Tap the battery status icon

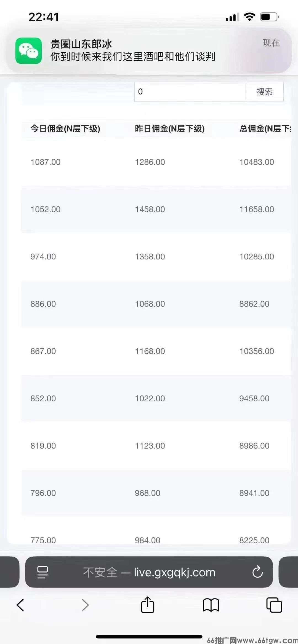pyautogui.click(x=270, y=17)
